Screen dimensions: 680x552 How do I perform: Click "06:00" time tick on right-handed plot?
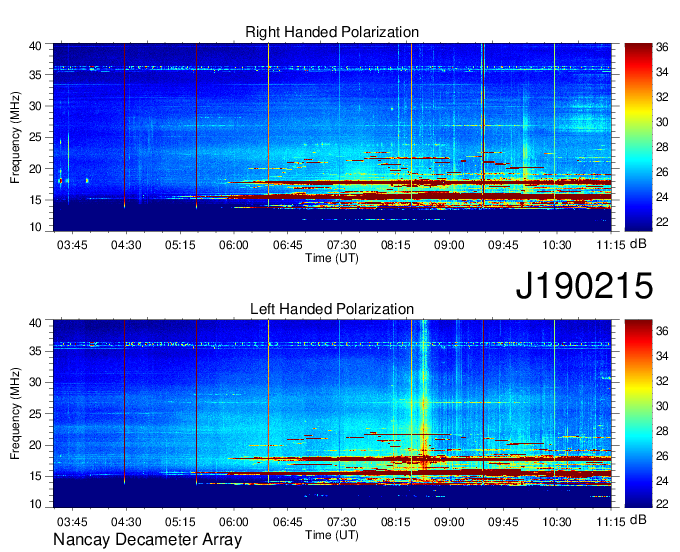(x=233, y=245)
